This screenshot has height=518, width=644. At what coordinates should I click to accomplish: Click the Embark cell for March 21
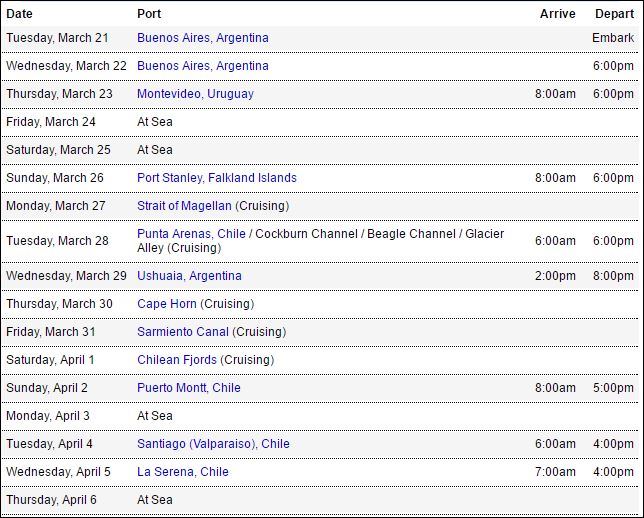pyautogui.click(x=613, y=38)
